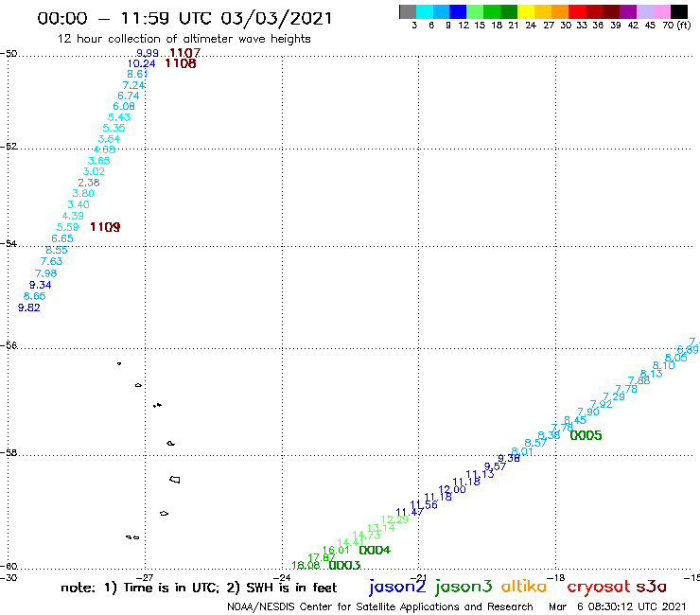Select the yellow swatch in the legend
This screenshot has width=700, height=615.
(x=526, y=11)
